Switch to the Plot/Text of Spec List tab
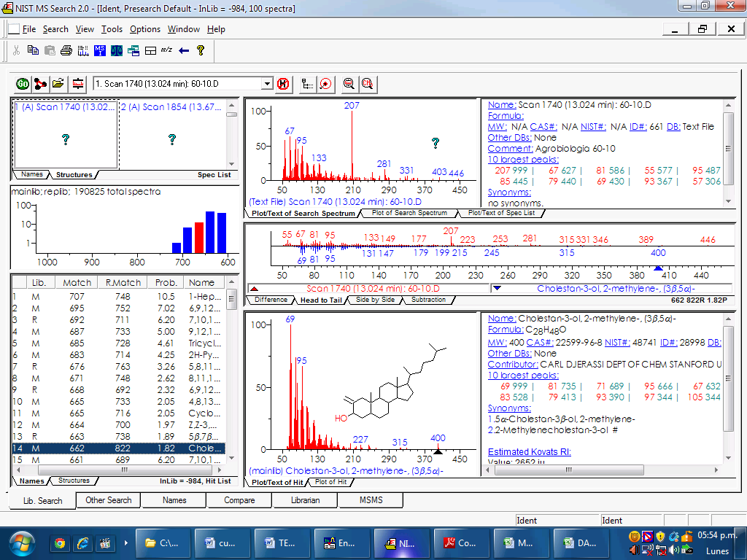Viewport: 747px width, 560px height. tap(501, 213)
